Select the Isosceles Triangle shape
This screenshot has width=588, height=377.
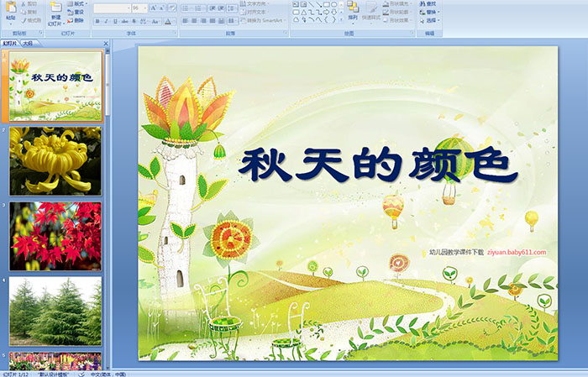click(x=304, y=12)
